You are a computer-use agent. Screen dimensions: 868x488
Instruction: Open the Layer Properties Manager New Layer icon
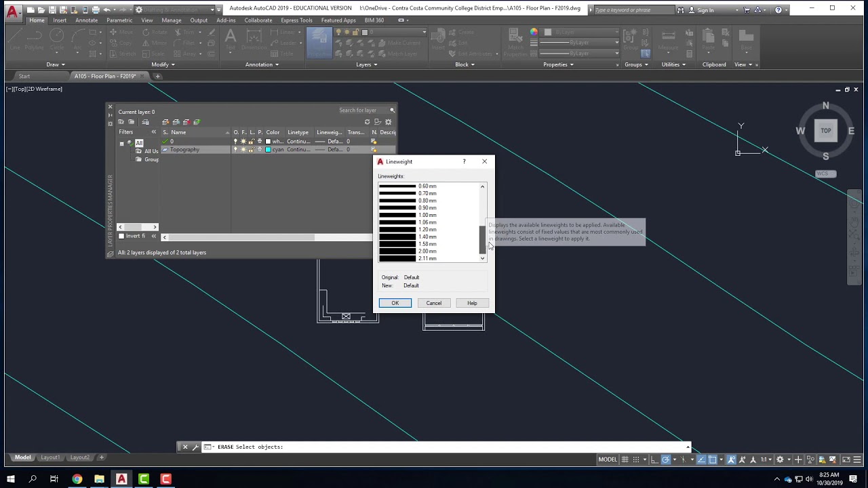(165, 122)
